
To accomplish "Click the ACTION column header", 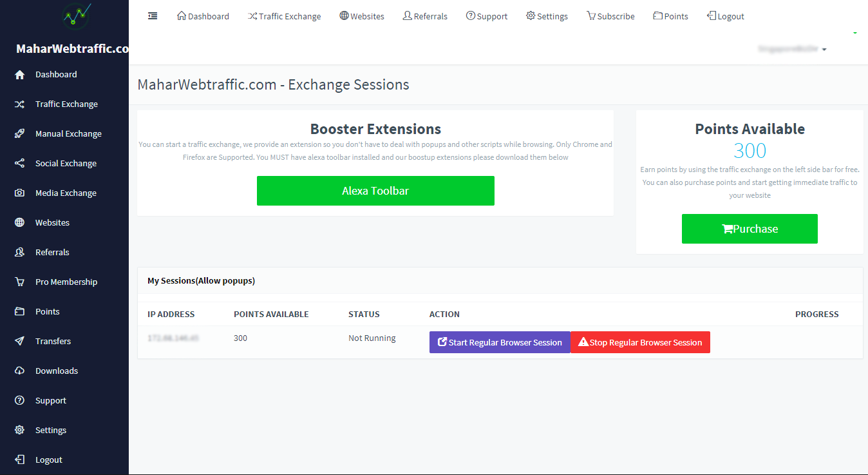I will 444,315.
